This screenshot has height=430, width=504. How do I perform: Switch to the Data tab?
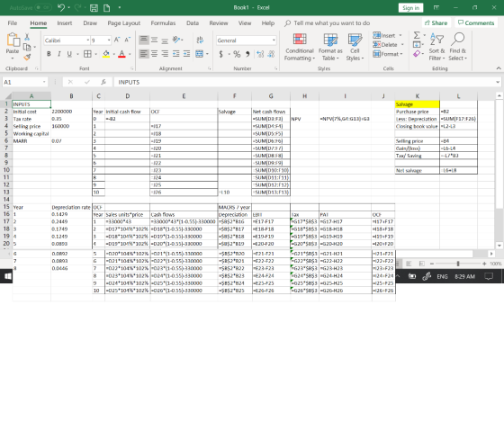coord(193,23)
